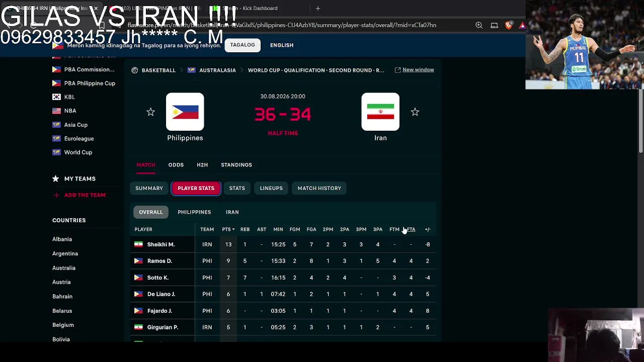This screenshot has width=644, height=362.
Task: Sort player stats by MIN column
Action: tap(278, 229)
